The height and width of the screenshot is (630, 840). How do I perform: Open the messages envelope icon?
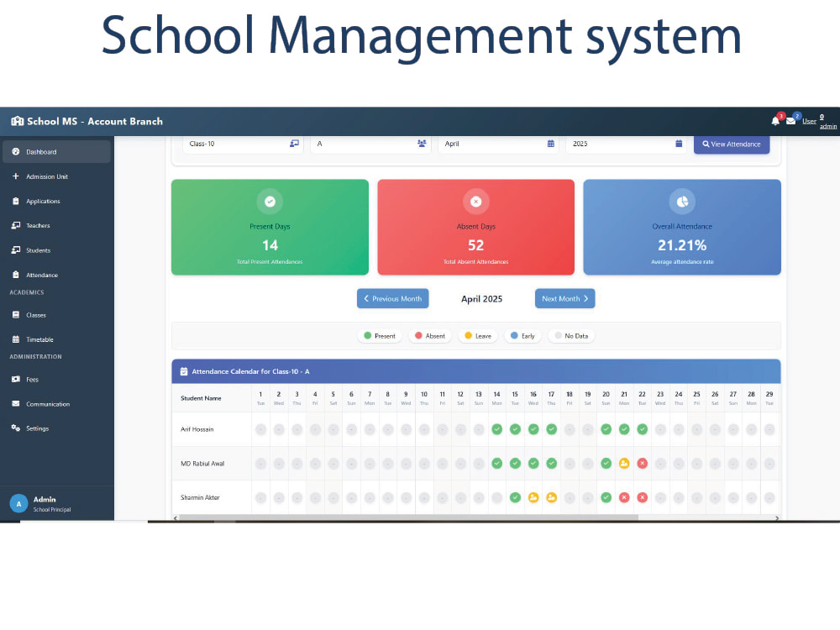tap(790, 121)
